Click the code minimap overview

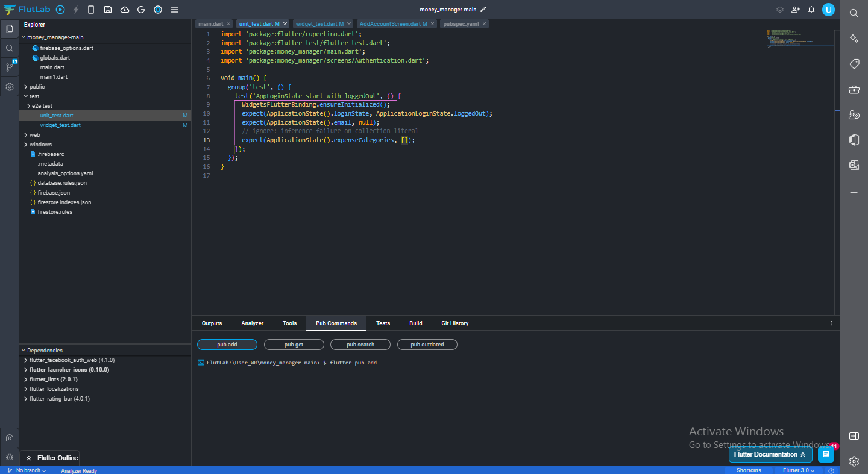(799, 39)
